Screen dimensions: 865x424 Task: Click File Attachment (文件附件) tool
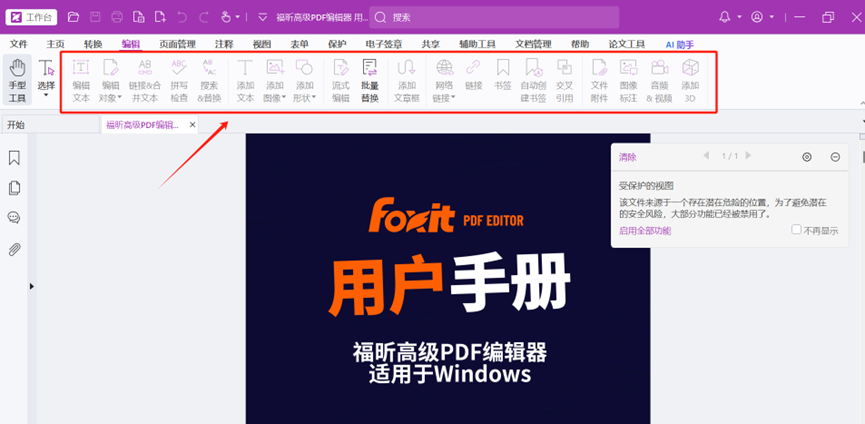click(x=599, y=81)
